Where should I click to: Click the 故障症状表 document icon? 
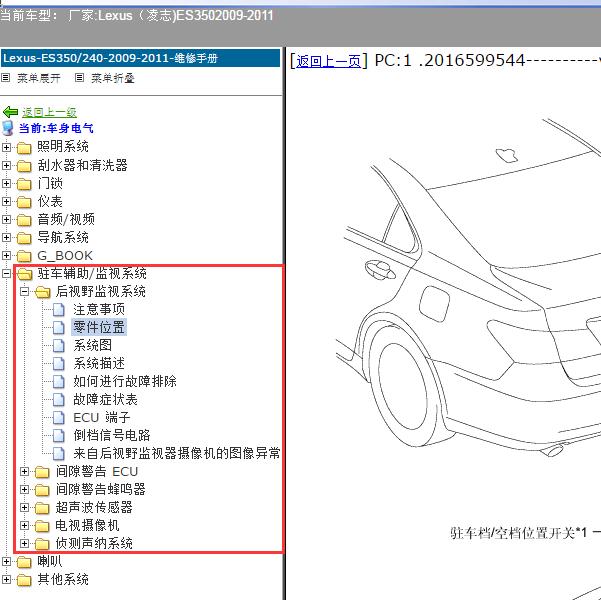point(59,399)
